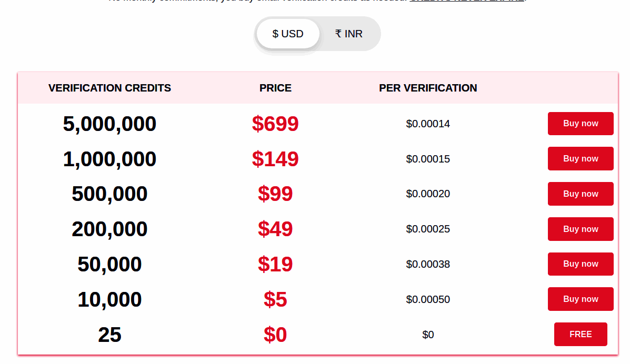Screen dimensions: 630x364
Task: Click the 10,000 credits amount
Action: 109,299
